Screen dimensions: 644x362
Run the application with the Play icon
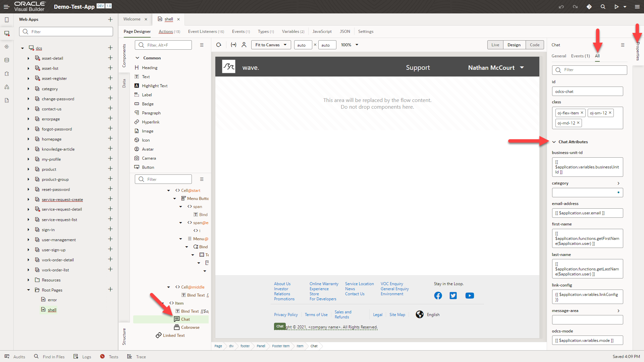(x=617, y=7)
